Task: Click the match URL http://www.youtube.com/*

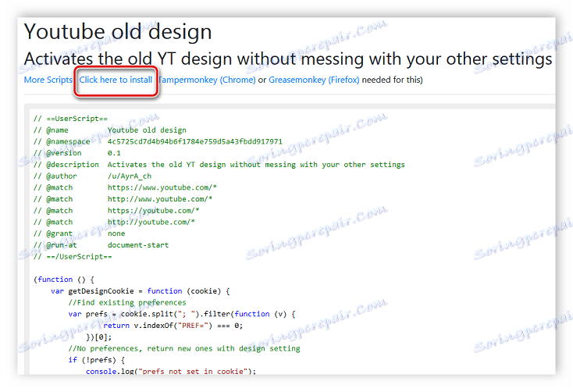Action: (160, 199)
